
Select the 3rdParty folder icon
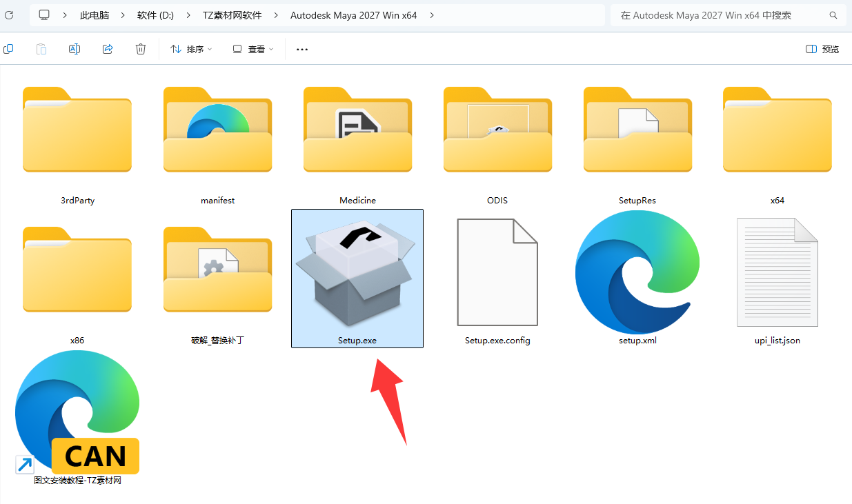(77, 129)
